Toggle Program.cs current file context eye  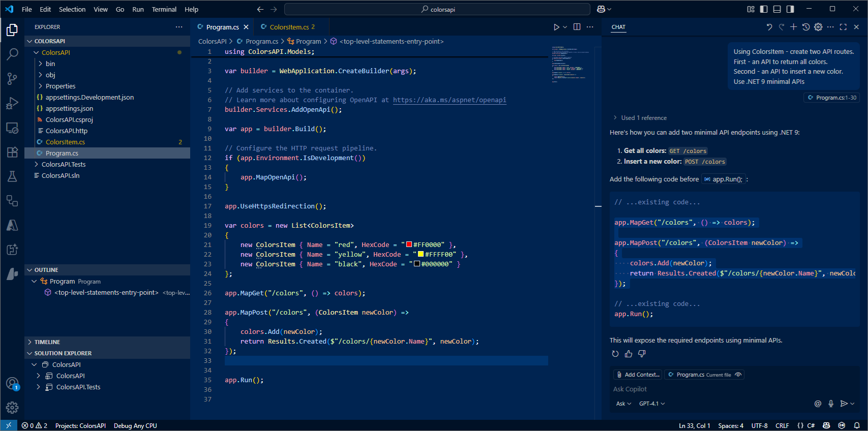tap(738, 375)
